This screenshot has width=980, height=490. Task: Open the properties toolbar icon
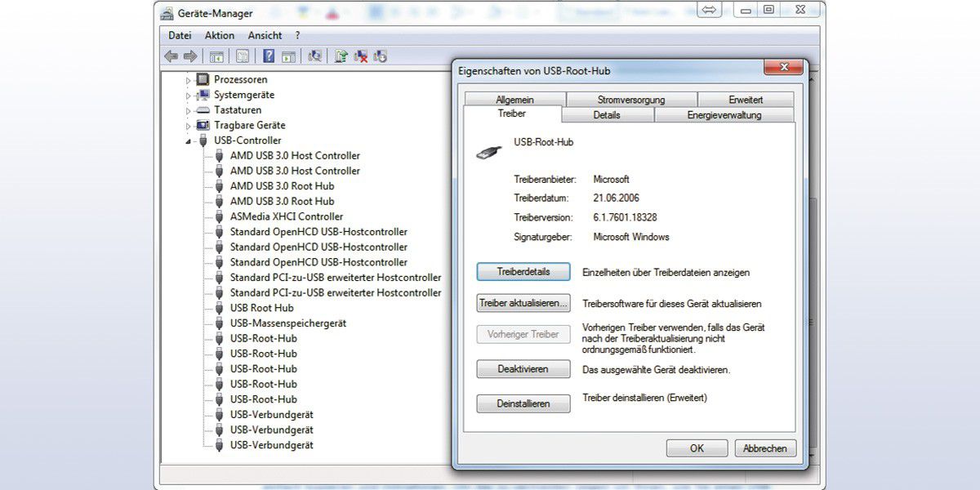(x=243, y=56)
